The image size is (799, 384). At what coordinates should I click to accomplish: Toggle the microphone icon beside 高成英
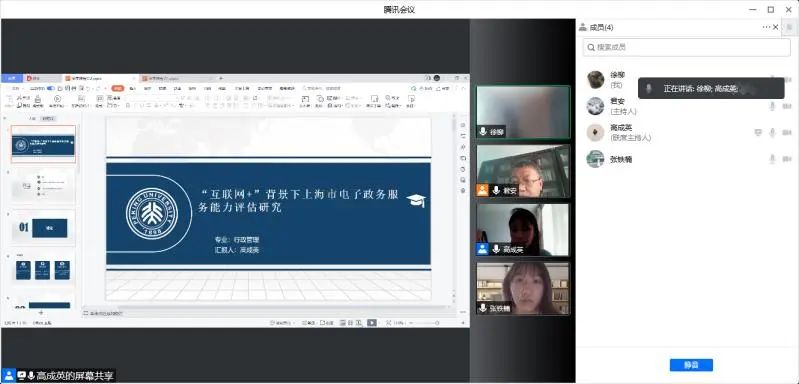point(773,133)
